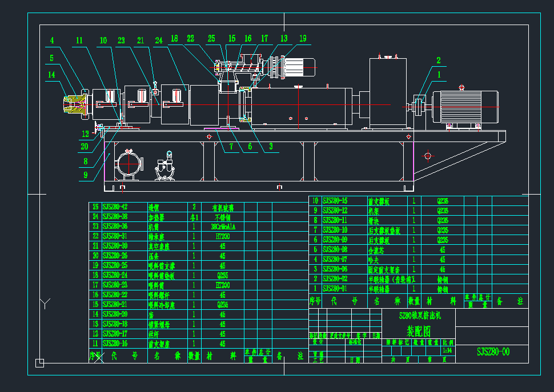
Task: Select part callout number 14
Action: point(51,74)
